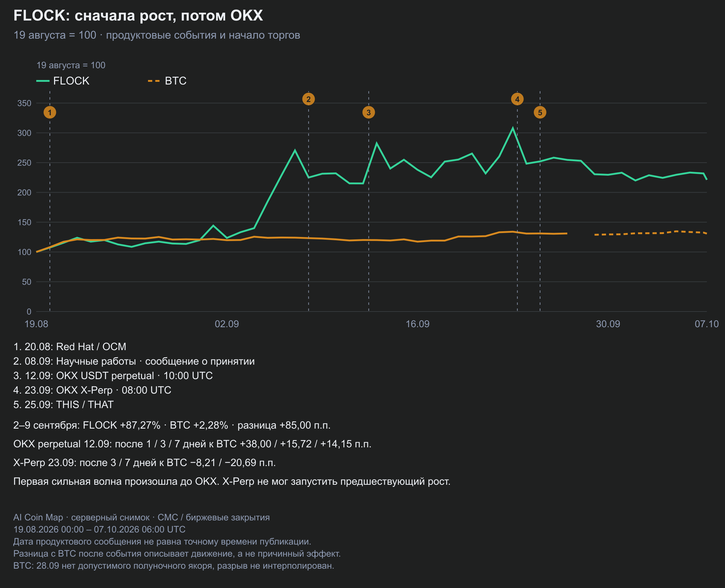Click the 19.08 x-axis date label

(36, 324)
